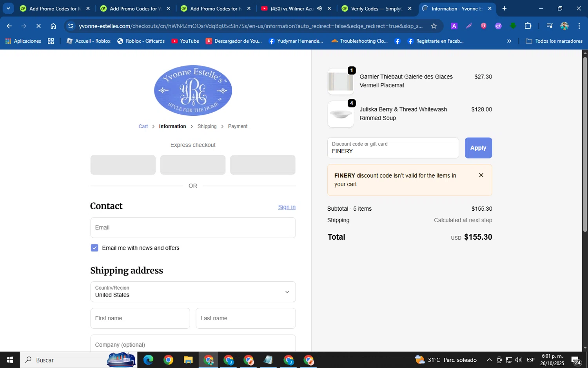Open Windows Start menu

(x=10, y=360)
